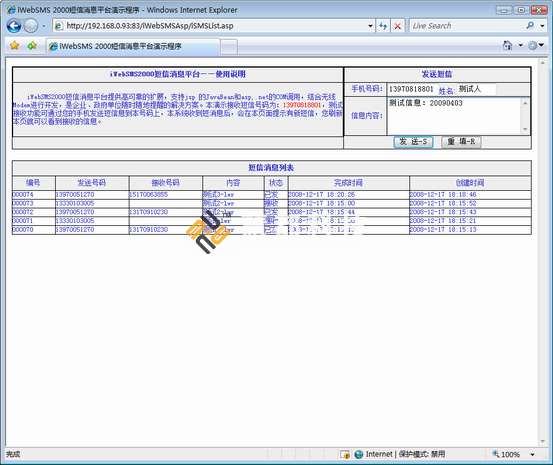This screenshot has height=465, width=553.
Task: Click the page scrollbar up arrow
Action: pyautogui.click(x=543, y=62)
